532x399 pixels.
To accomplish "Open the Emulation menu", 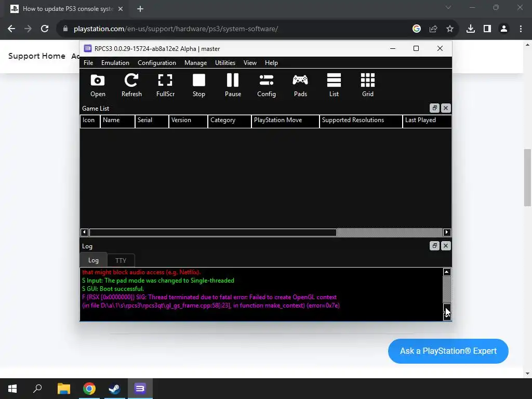I will tap(115, 63).
